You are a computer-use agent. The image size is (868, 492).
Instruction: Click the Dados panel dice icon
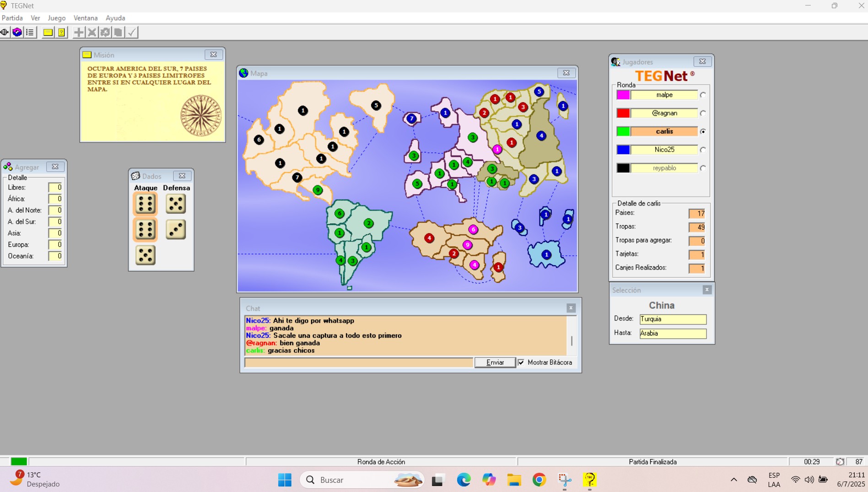pos(135,176)
